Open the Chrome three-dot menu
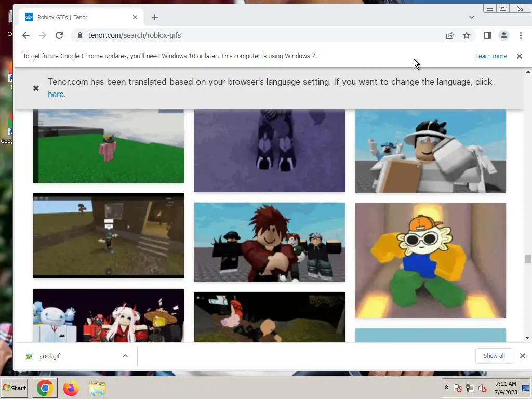Screen dimensions: 532x399 click(x=521, y=35)
